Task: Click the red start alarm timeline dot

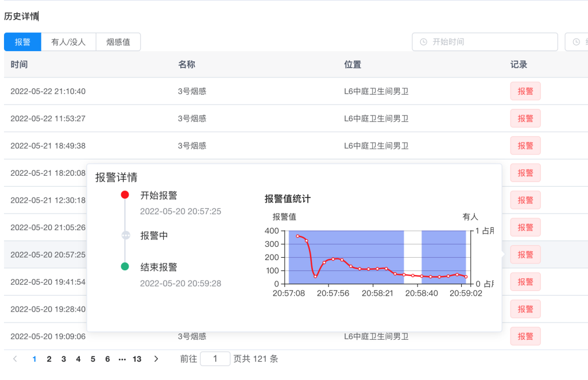Action: point(125,196)
